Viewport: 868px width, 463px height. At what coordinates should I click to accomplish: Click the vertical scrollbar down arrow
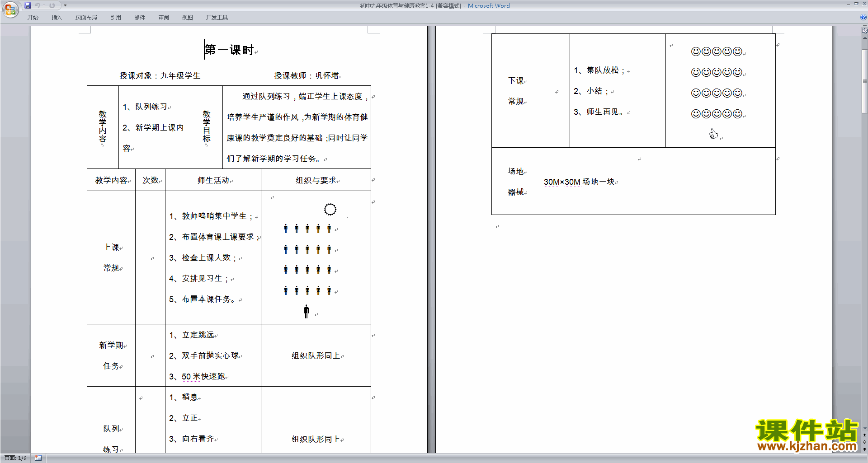(864, 428)
